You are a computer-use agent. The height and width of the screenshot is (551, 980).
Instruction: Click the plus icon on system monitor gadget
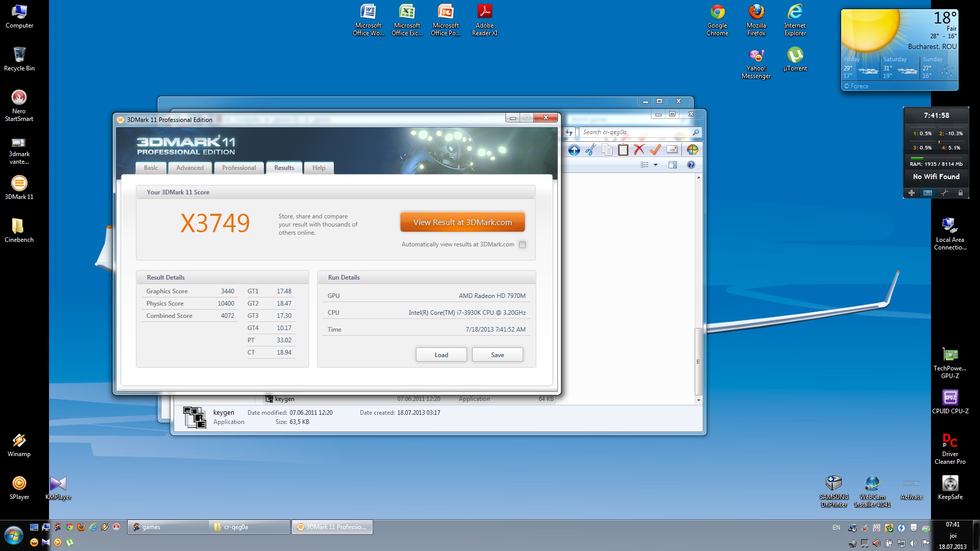(x=912, y=193)
